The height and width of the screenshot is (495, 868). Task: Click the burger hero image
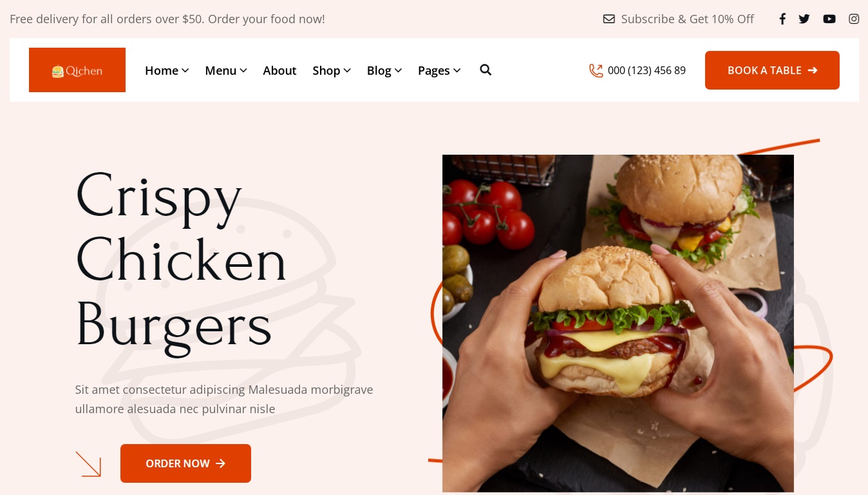coord(618,324)
